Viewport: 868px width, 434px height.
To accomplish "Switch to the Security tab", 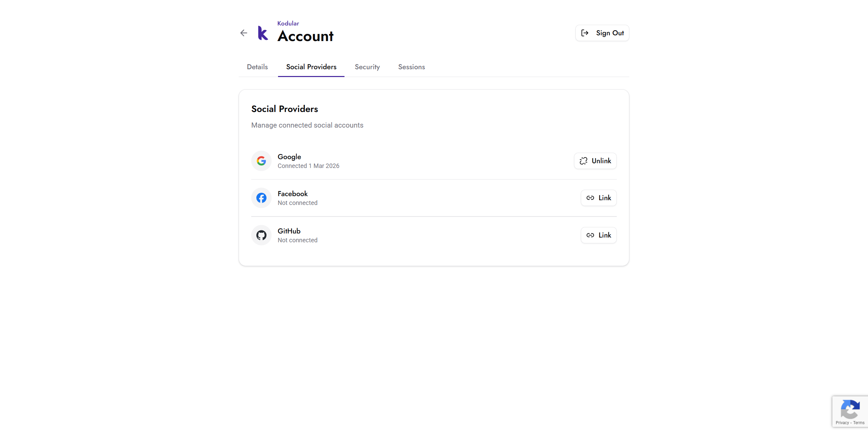I will click(x=367, y=67).
